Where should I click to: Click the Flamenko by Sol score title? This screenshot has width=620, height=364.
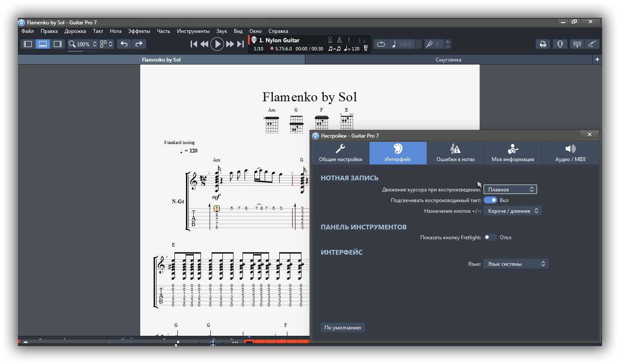(310, 97)
